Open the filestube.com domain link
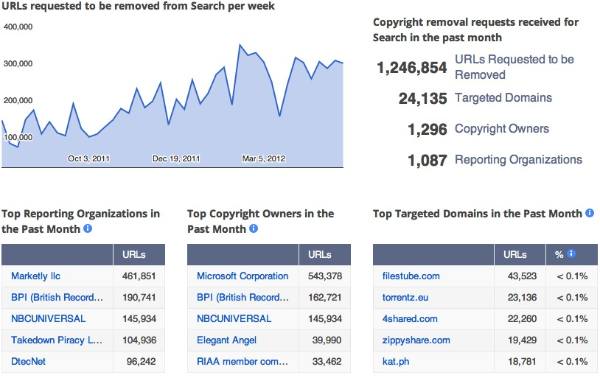 pyautogui.click(x=411, y=276)
